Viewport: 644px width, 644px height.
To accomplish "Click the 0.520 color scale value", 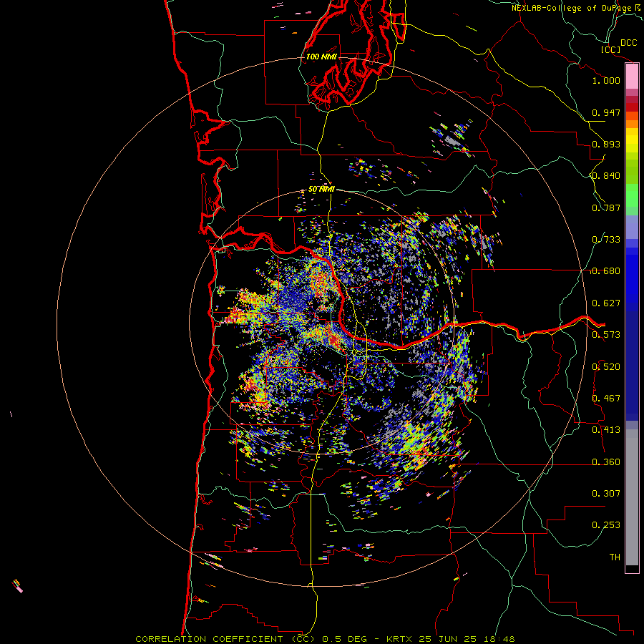I will [x=606, y=367].
